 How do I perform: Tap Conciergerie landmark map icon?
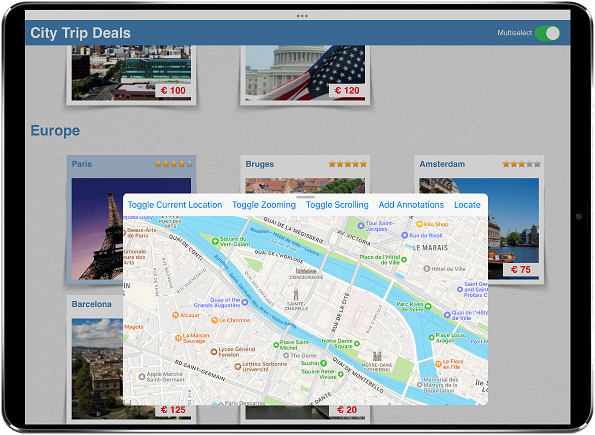point(306,271)
